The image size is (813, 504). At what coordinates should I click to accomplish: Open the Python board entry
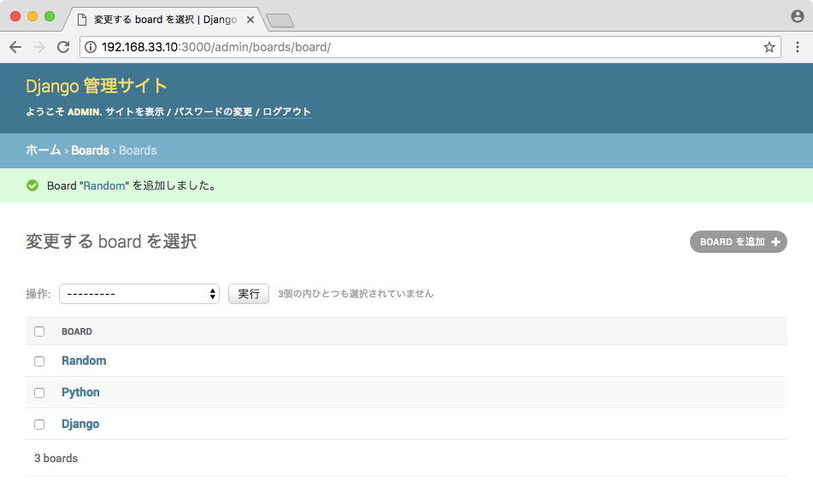(x=80, y=393)
